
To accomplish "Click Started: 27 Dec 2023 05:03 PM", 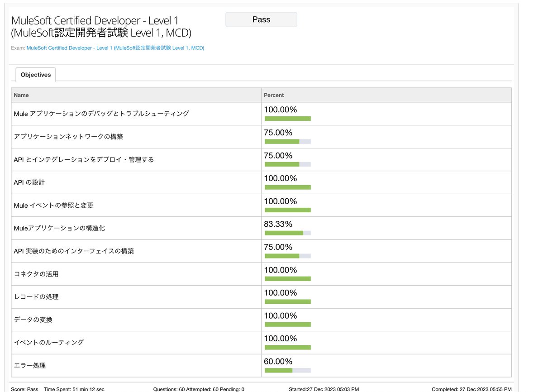I will coord(324,389).
